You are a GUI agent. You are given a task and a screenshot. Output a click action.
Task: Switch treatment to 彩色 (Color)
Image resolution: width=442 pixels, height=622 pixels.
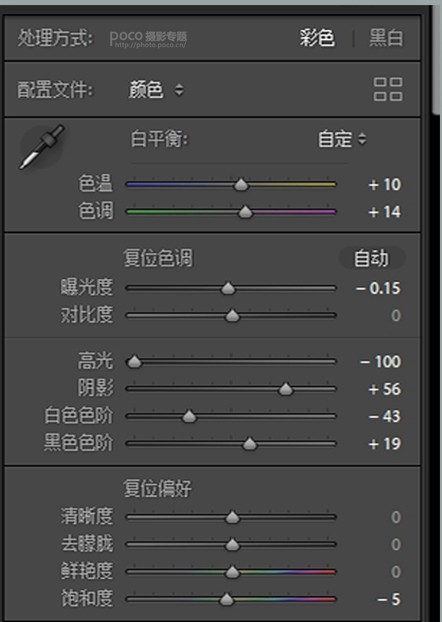pos(317,38)
